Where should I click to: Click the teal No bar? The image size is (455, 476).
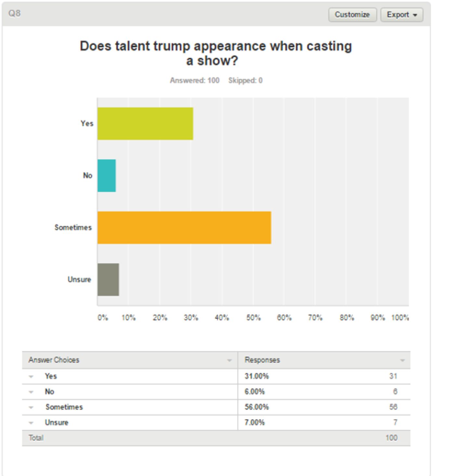coord(107,175)
